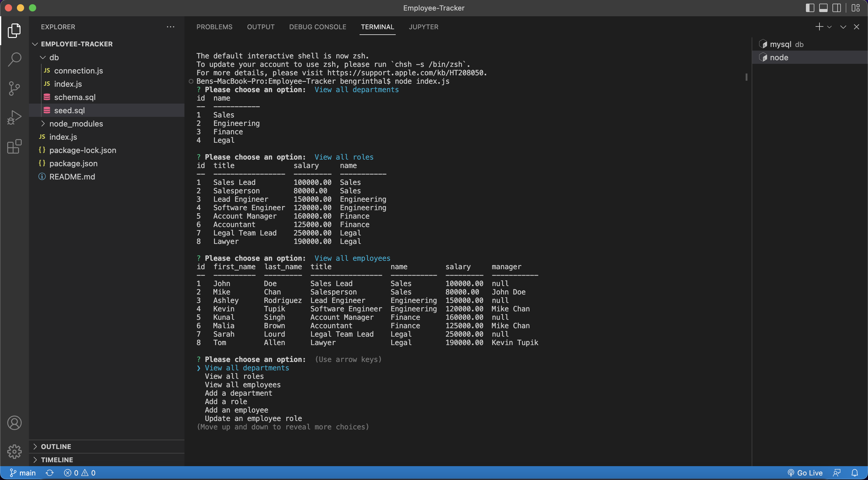
Task: Switch to the JUPYTER tab
Action: tap(423, 27)
